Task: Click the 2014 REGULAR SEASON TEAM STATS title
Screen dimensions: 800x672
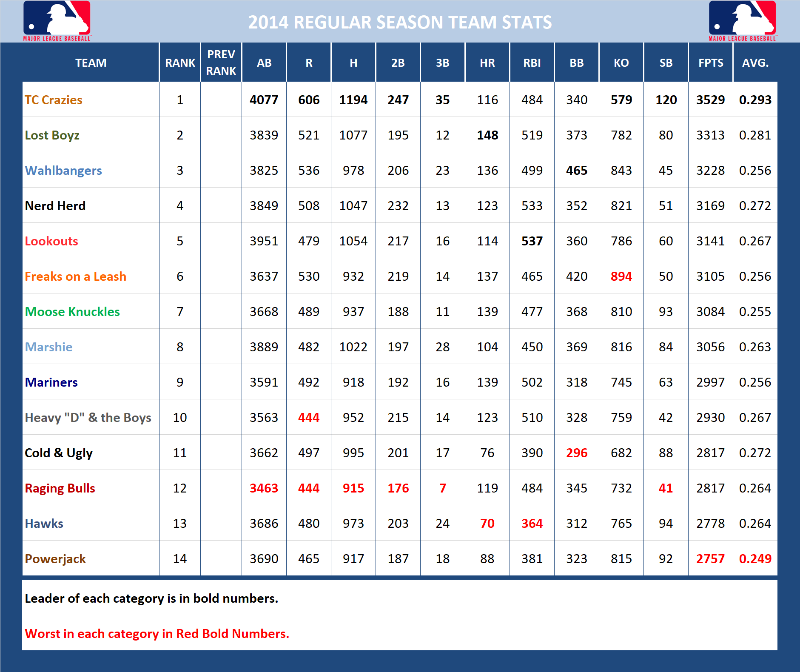Action: (400, 21)
